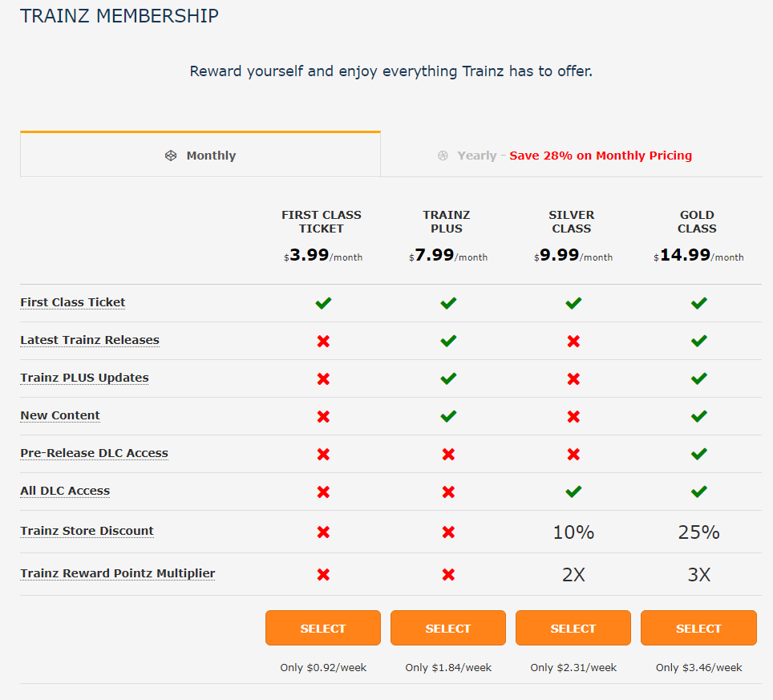This screenshot has height=700, width=773.
Task: Click First Class Ticket's Trainz Store Discount red X
Action: (x=323, y=532)
